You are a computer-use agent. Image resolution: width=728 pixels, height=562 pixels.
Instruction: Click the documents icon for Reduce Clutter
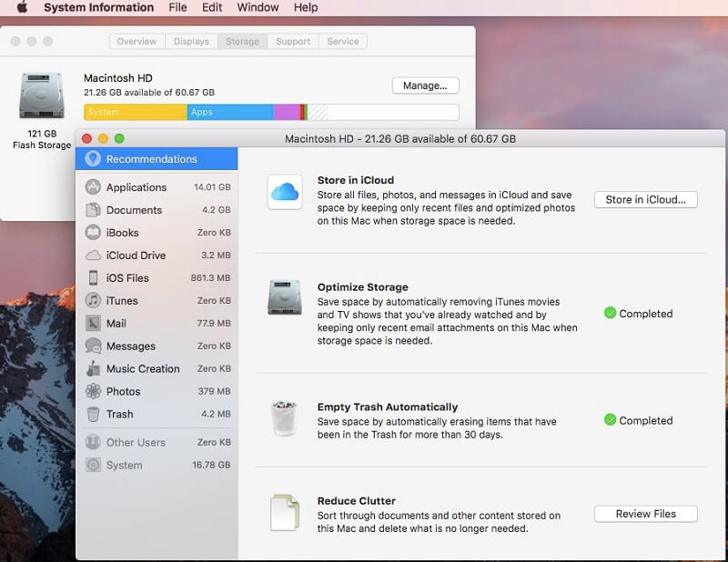point(285,512)
